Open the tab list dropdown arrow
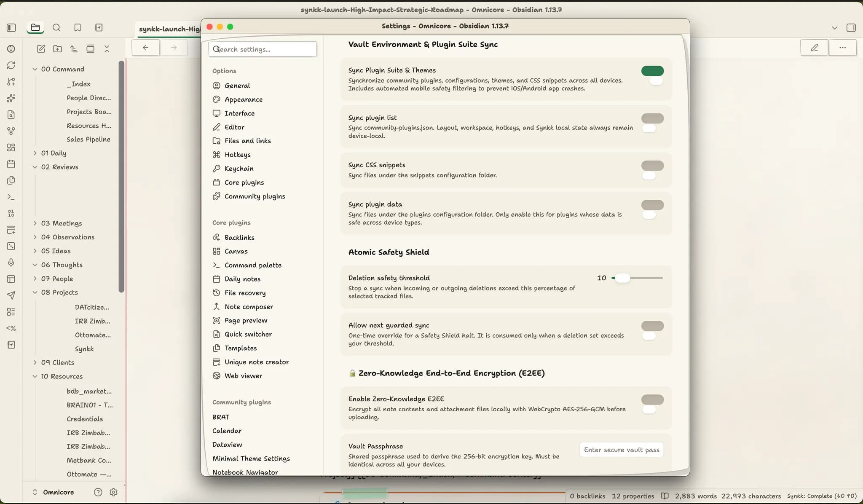 coord(834,28)
